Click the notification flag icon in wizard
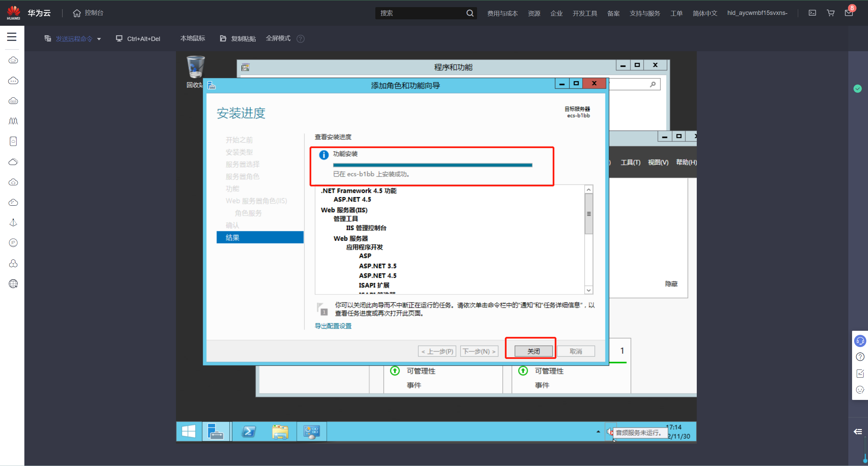868x466 pixels. (x=322, y=309)
